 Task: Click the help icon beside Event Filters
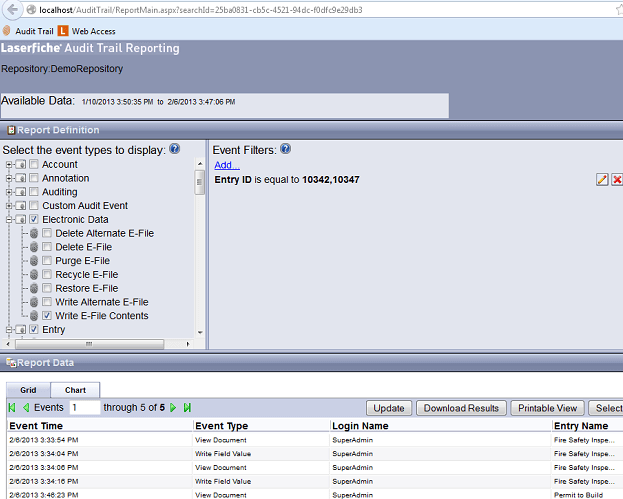[x=285, y=149]
